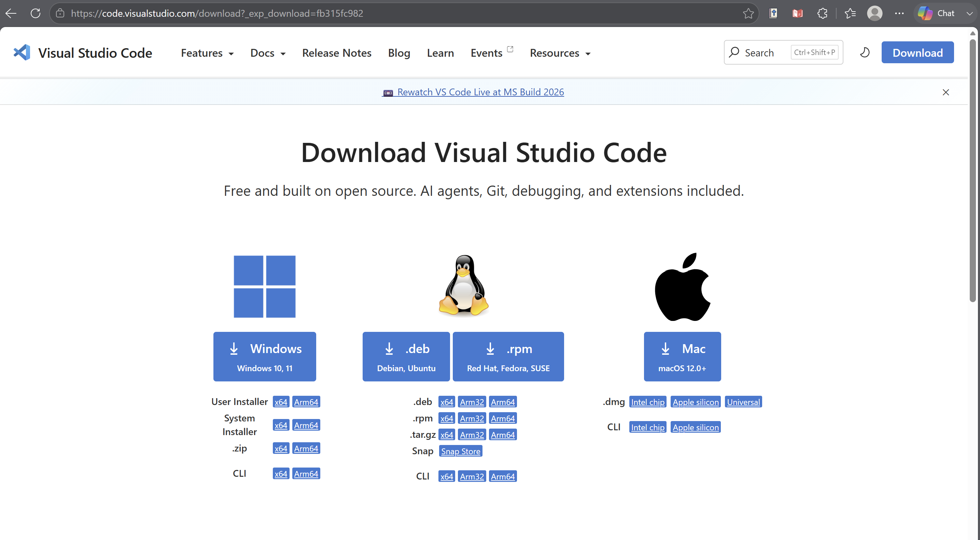Click the browser back arrow
The width and height of the screenshot is (980, 540).
[x=11, y=13]
